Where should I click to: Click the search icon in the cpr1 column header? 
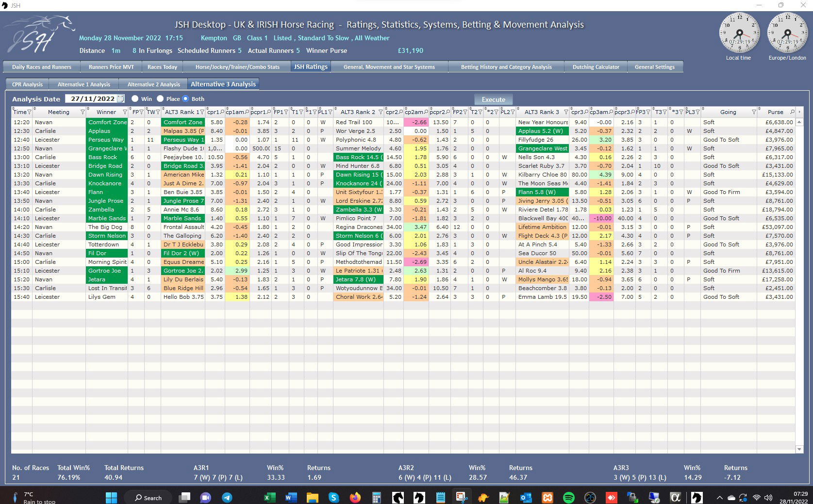point(222,112)
